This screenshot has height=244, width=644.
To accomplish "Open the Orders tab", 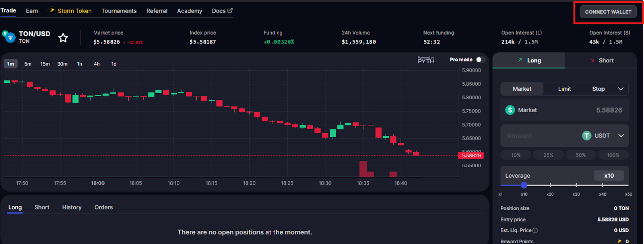I will pos(103,207).
